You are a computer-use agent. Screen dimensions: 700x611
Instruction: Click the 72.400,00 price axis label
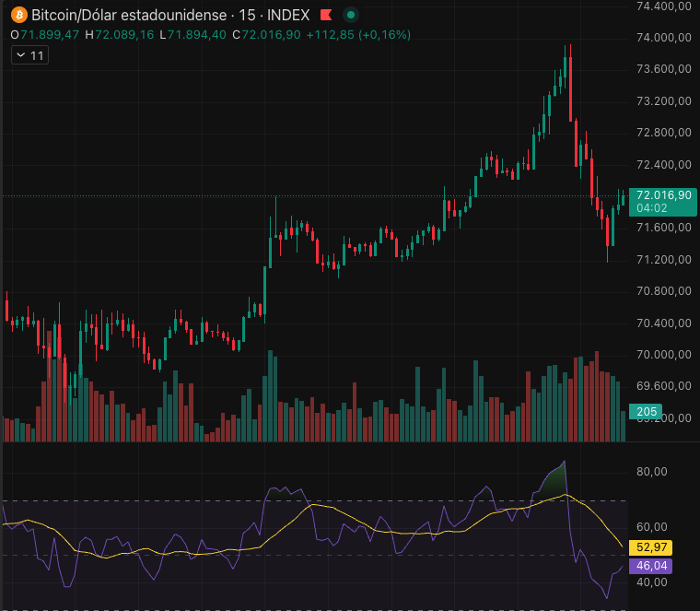coord(663,165)
